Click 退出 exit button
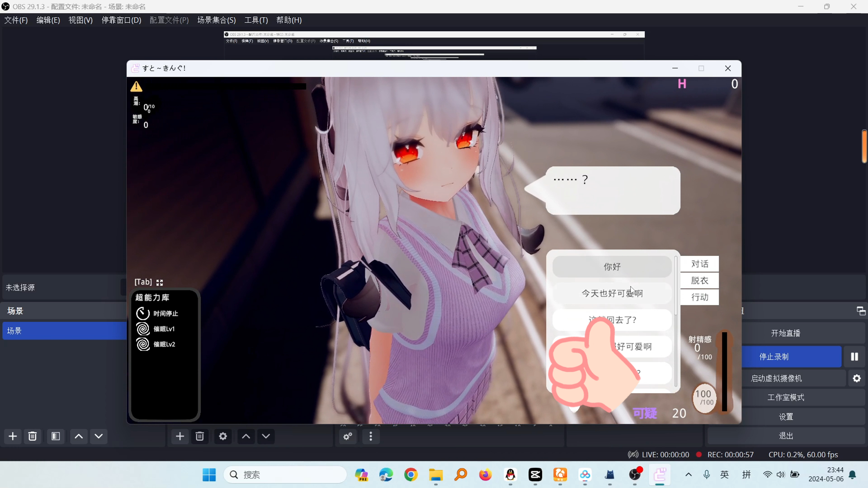Viewport: 868px width, 488px height. (x=786, y=436)
